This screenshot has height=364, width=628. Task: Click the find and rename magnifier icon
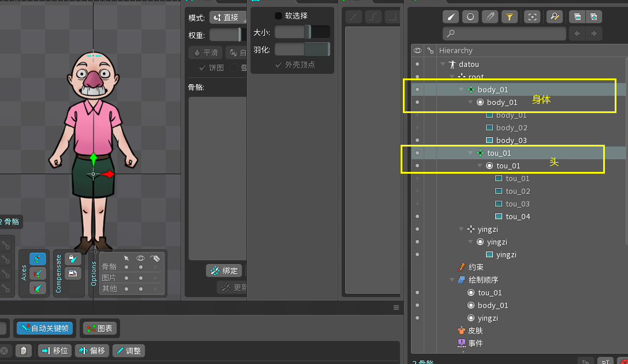tap(554, 17)
